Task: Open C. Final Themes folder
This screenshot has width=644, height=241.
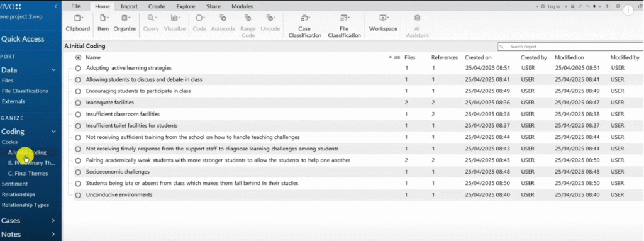Action: pyautogui.click(x=28, y=173)
